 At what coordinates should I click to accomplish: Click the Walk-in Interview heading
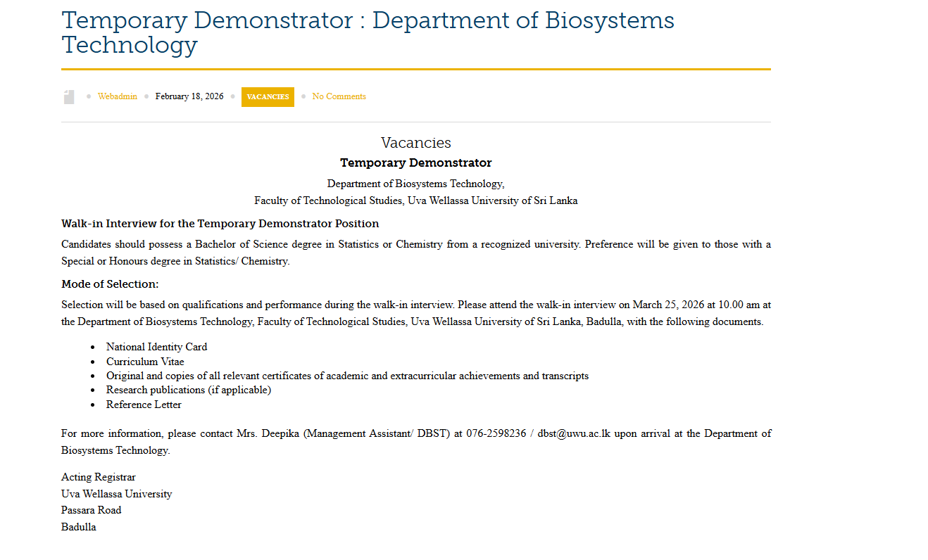tap(220, 223)
